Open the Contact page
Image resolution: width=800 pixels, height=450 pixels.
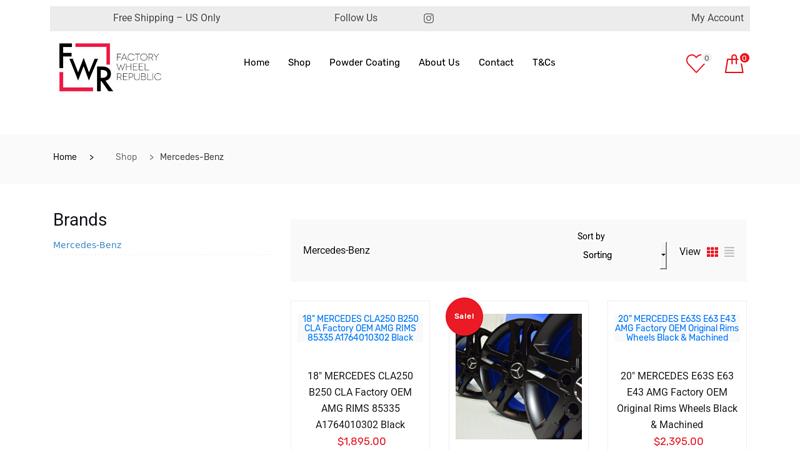click(x=495, y=62)
